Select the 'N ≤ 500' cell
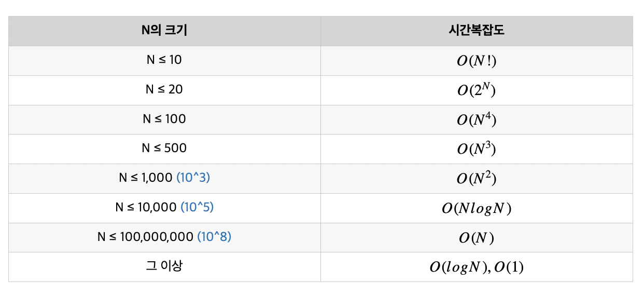Screen dimensions: 644x295 pos(164,149)
